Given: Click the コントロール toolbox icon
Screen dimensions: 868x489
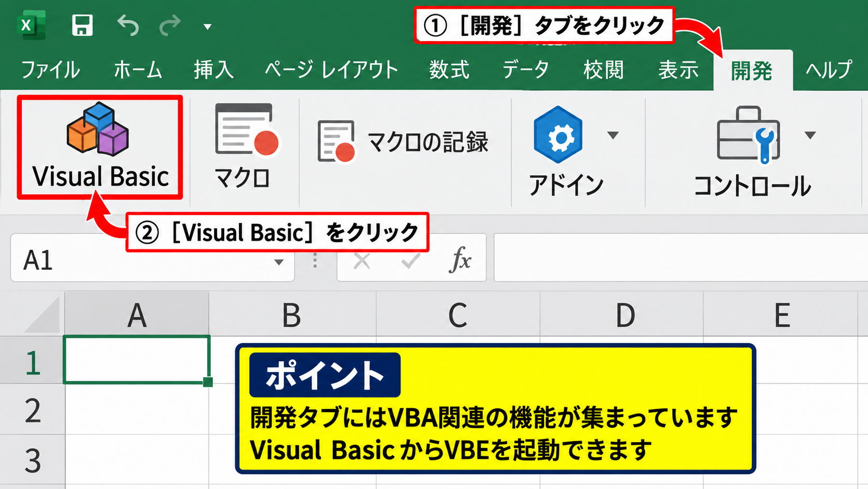Looking at the screenshot, I should tap(749, 134).
